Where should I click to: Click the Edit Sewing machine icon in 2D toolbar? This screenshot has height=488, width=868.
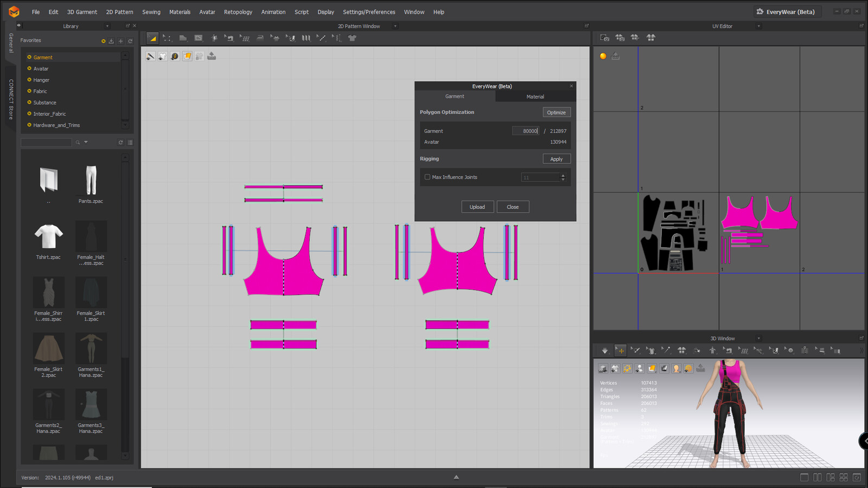(229, 38)
